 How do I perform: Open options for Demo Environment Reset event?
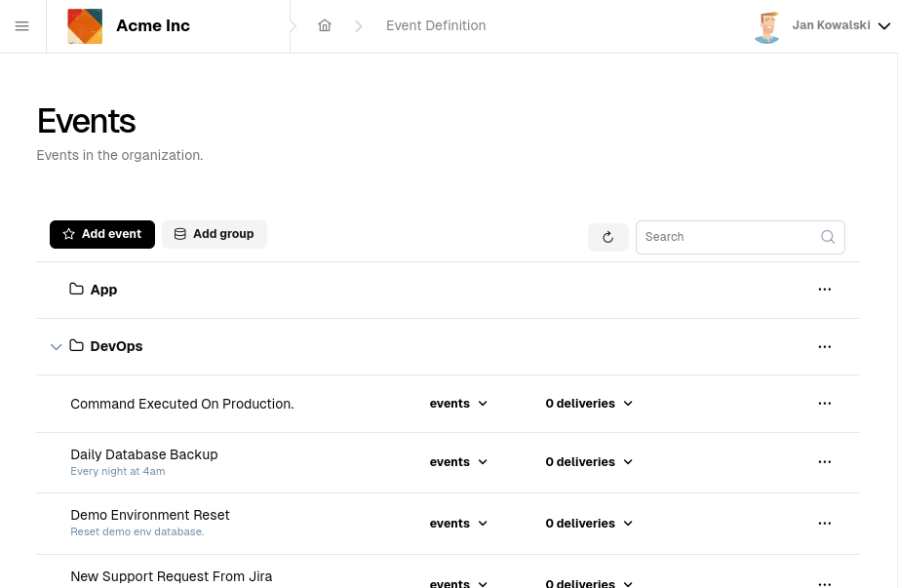pos(825,523)
